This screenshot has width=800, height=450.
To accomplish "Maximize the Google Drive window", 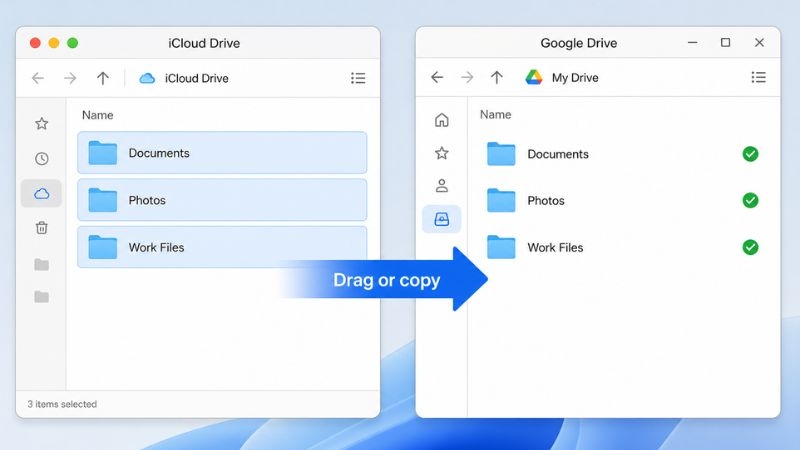I will [x=726, y=42].
